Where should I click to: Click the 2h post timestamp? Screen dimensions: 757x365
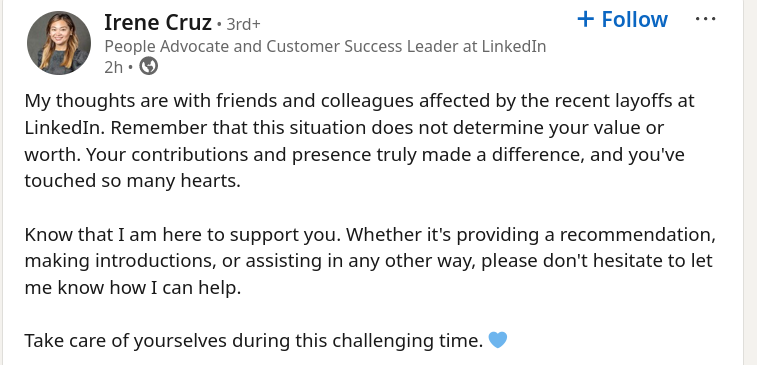coord(113,67)
